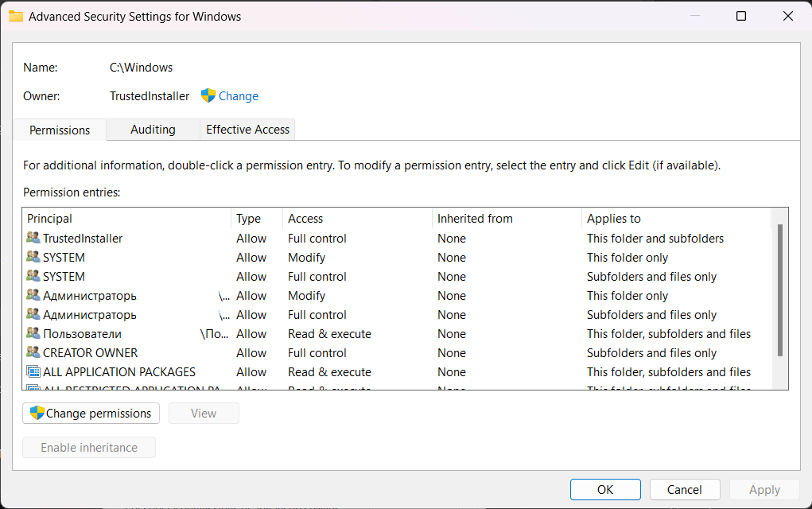Click the shield icon on Change permissions button
Viewport: 812px width, 509px height.
click(37, 413)
